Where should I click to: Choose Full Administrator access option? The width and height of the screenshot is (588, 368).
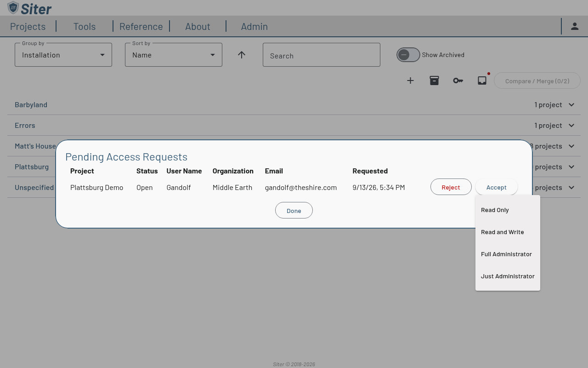[508, 254]
